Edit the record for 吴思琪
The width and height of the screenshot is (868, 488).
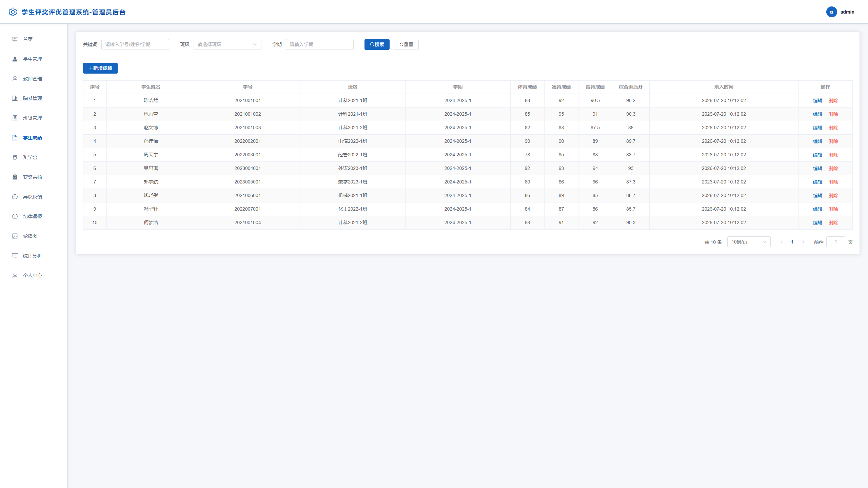coord(817,169)
